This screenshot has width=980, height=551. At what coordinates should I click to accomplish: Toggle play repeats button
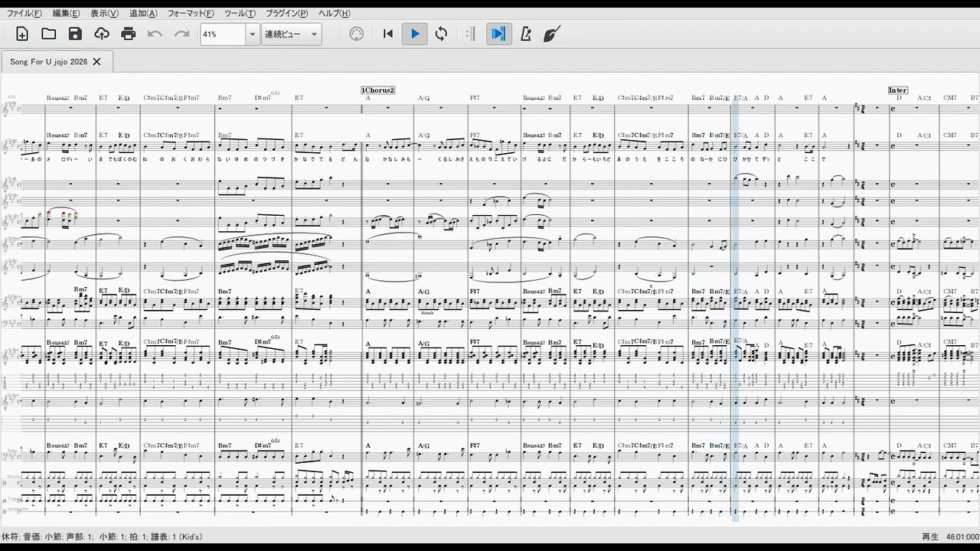tap(470, 34)
